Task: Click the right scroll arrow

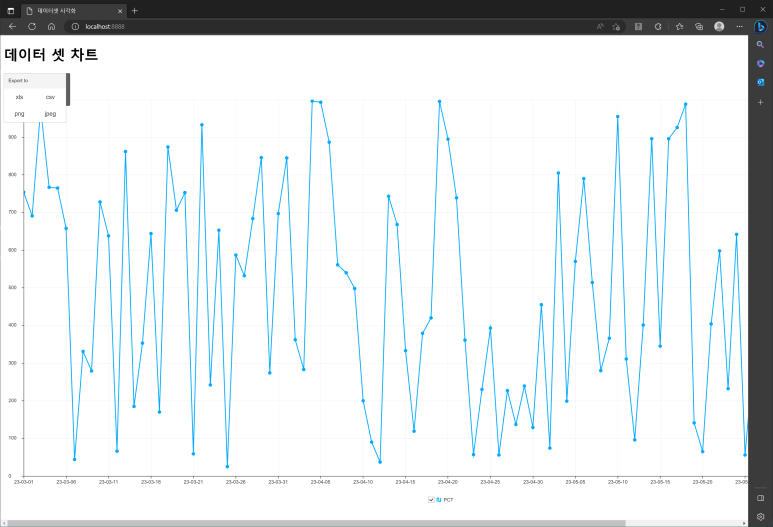Action: (x=744, y=523)
